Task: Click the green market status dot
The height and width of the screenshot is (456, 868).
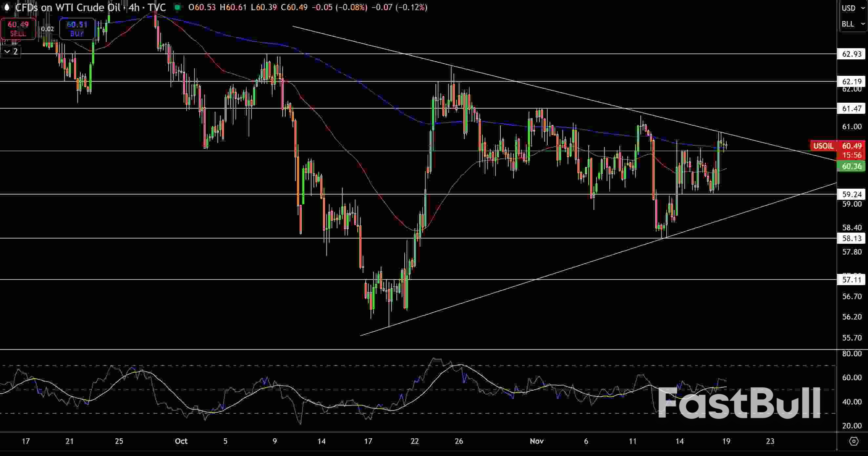Action: pyautogui.click(x=178, y=8)
